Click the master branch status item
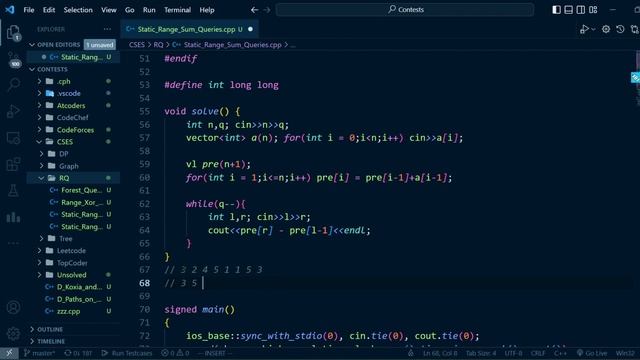The image size is (640, 360). coord(39,353)
